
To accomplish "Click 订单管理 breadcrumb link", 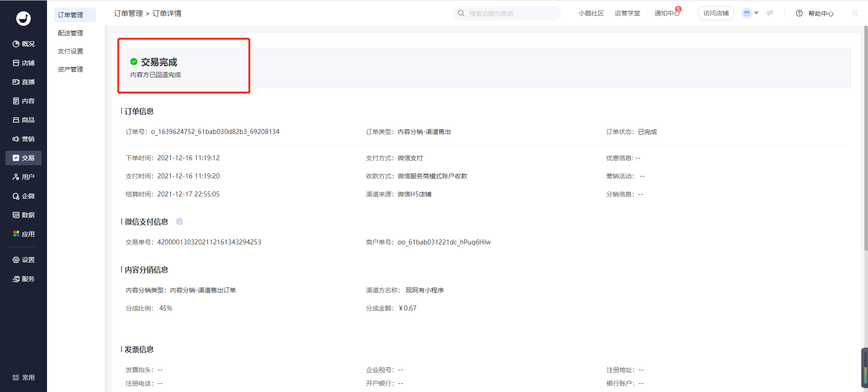I will [x=128, y=14].
